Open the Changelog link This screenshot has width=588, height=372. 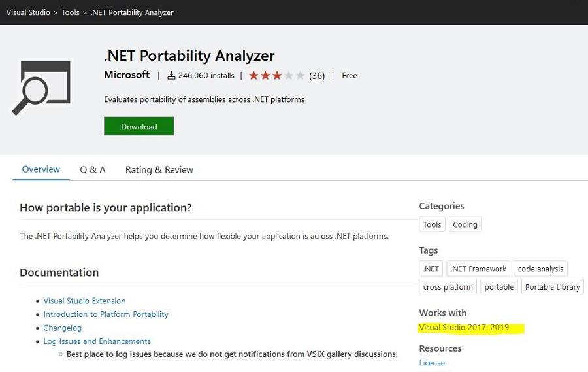62,328
